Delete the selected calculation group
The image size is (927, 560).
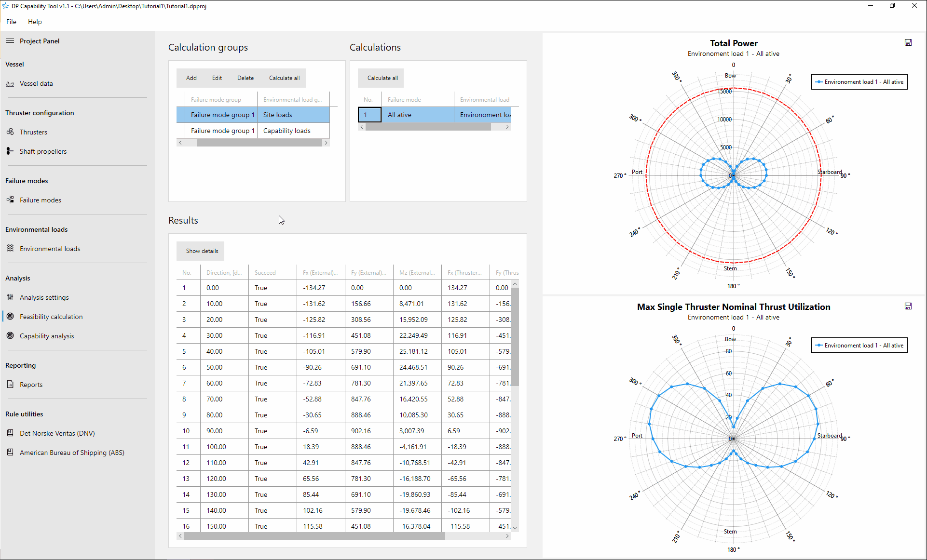coord(245,78)
